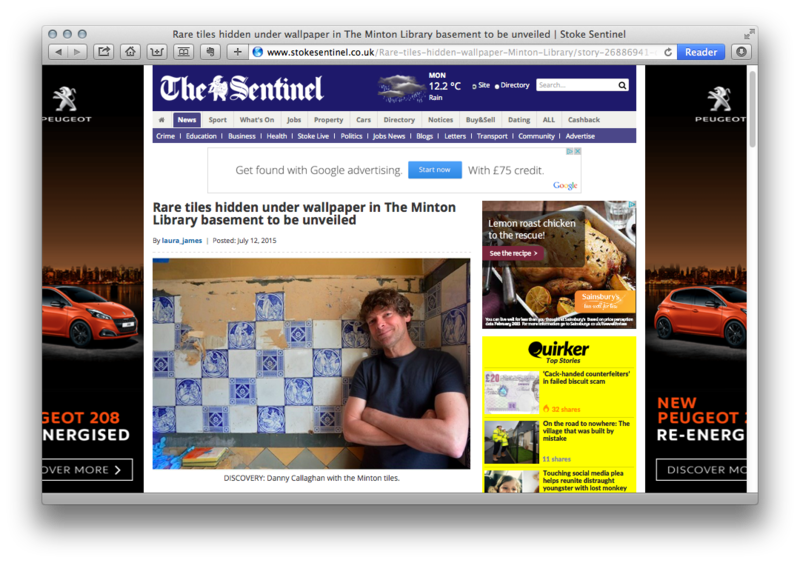Viewport: 800px width, 563px height.
Task: Open the Sport tab in navigation
Action: [217, 119]
